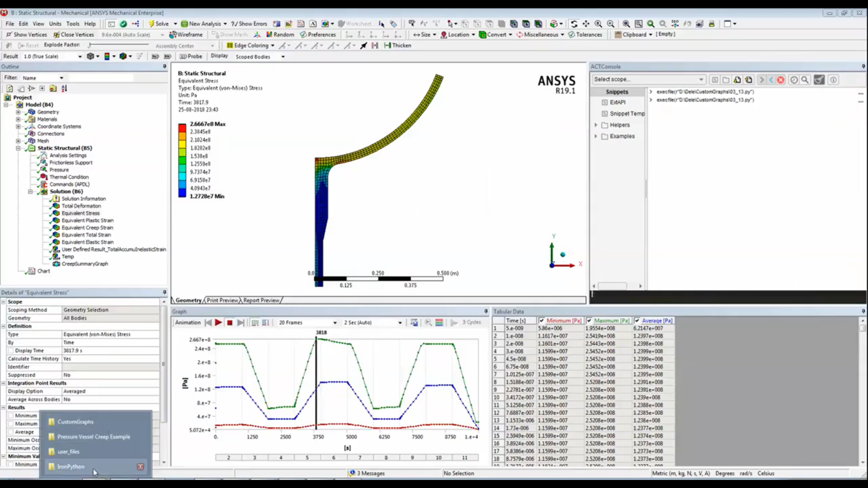Click Close Vertices in the toolbar

click(73, 35)
